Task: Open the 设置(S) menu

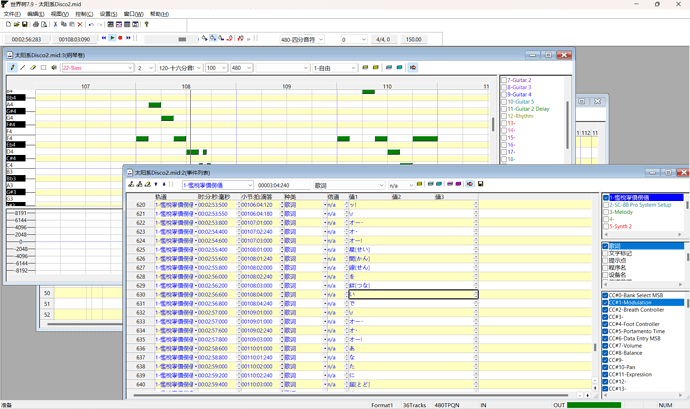Action: (x=108, y=14)
